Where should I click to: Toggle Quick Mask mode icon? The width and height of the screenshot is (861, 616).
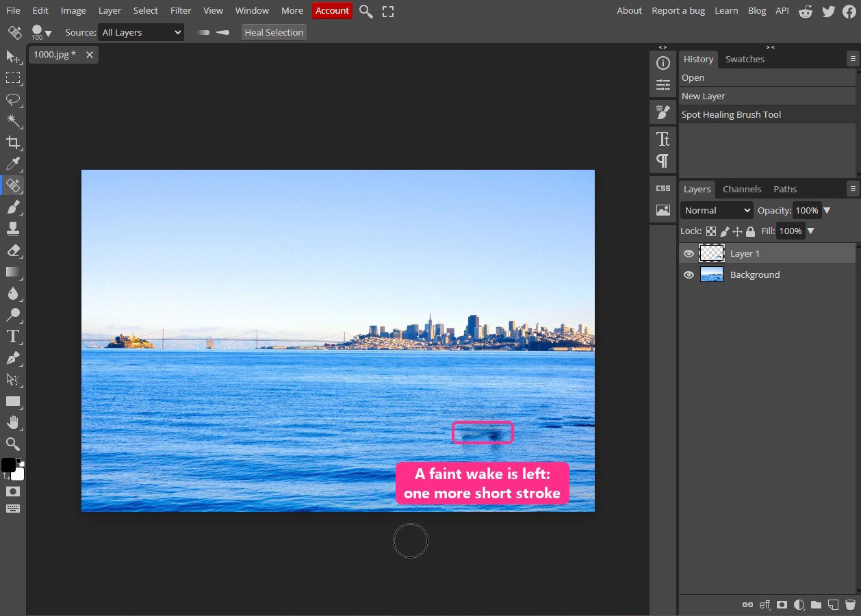[x=13, y=491]
